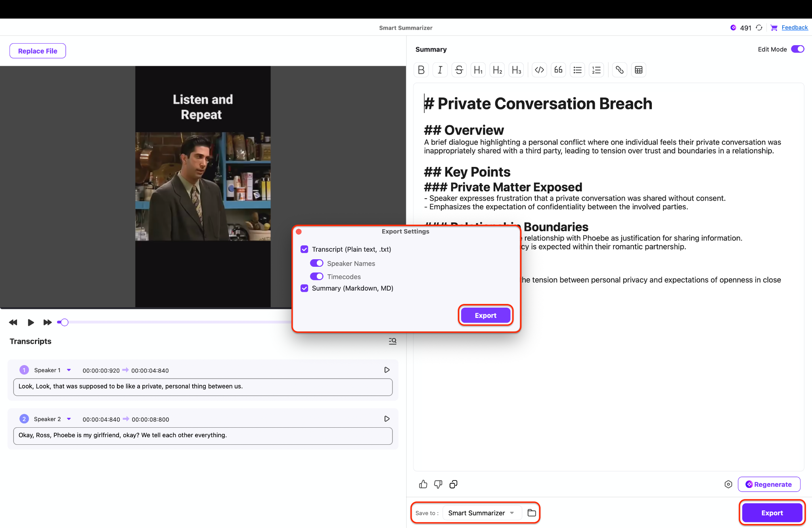Turn off Edit Mode switch
This screenshot has height=528, width=812.
(x=797, y=49)
